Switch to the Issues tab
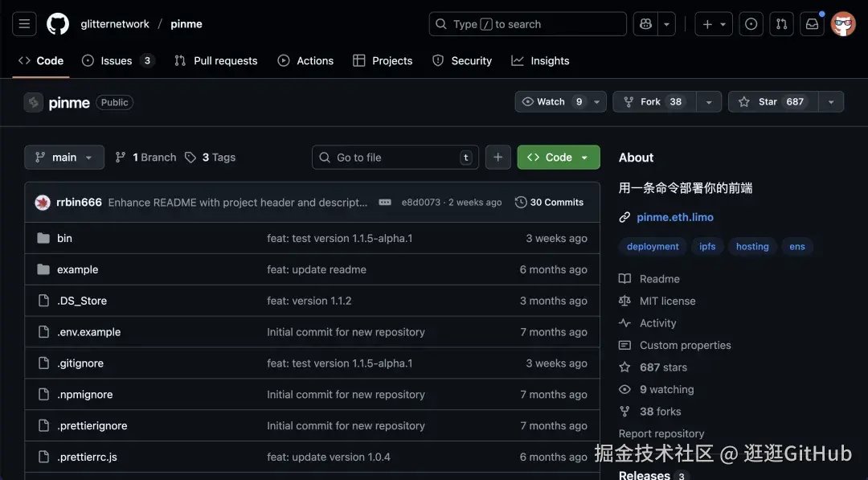 pyautogui.click(x=118, y=61)
